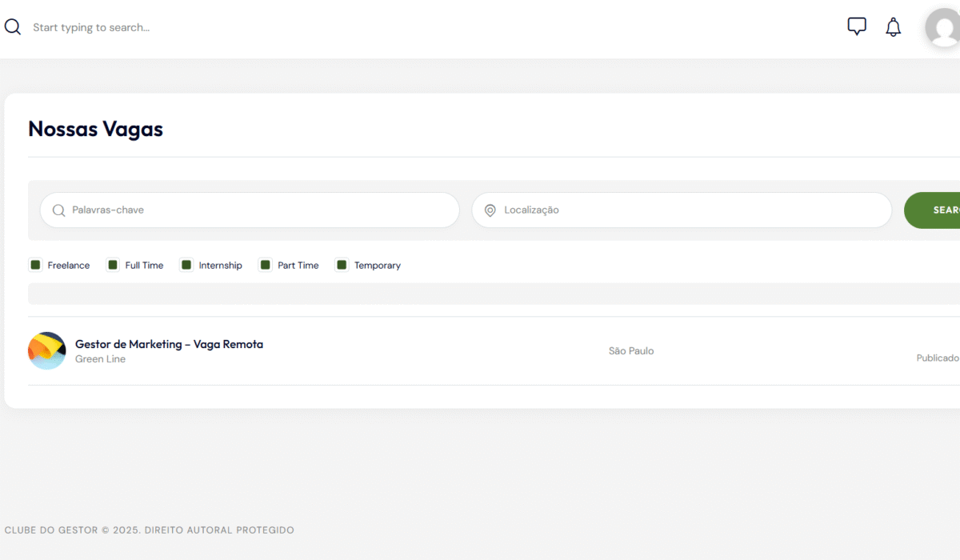Screen dimensions: 960x560
Task: Click the magnifying glass icon in top bar
Action: tap(12, 27)
